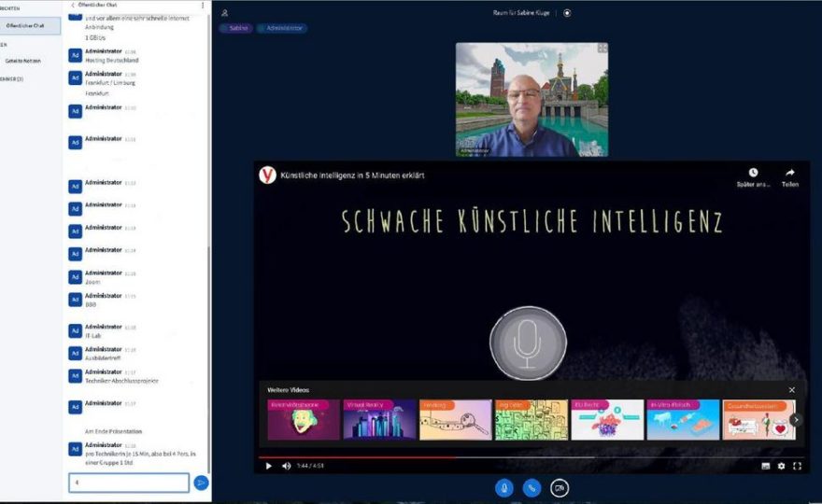Click chat message "Hosting Deutschland"
This screenshot has width=822, height=504.
[x=112, y=61]
